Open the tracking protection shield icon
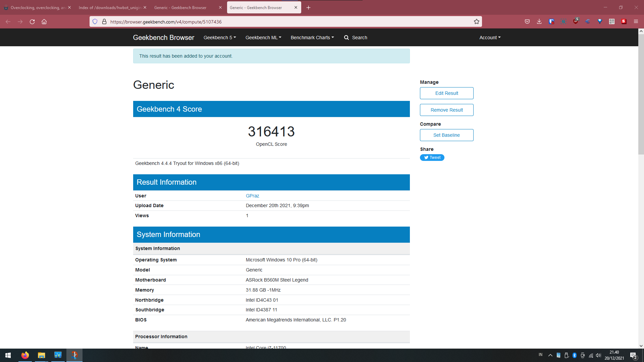Viewport: 644px width, 362px height. 95,22
